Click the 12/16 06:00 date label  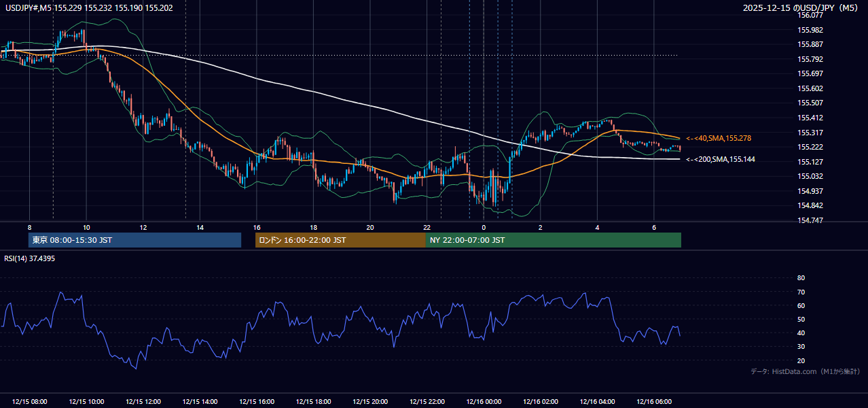654,402
